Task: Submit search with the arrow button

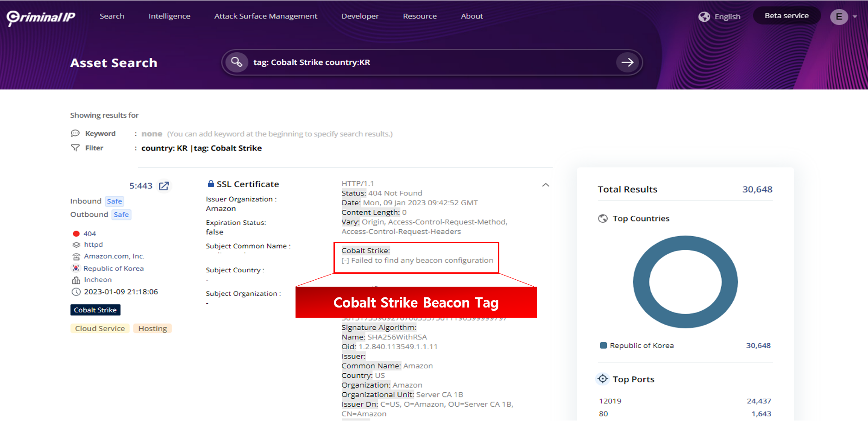Action: pos(628,62)
